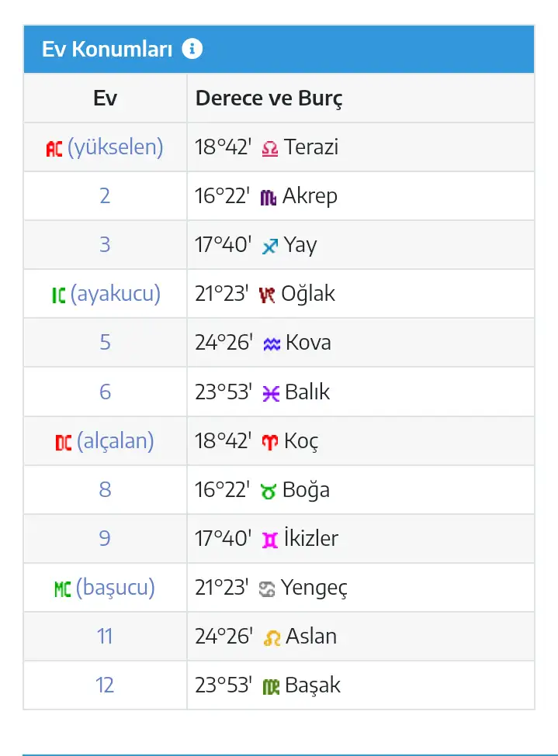558x756 pixels.
Task: Open the house 5 link
Action: (105, 343)
